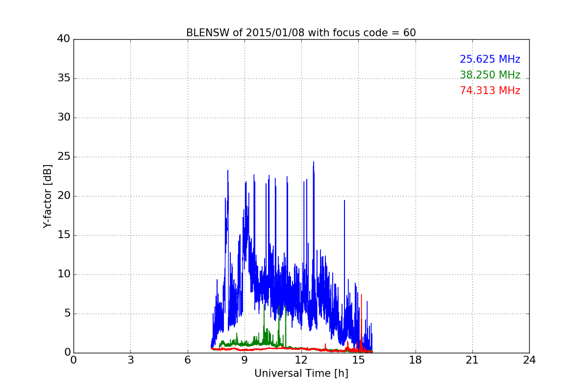Click x-axis tick label '18'
Viewport: 588px width, 392px height.
coord(416,360)
